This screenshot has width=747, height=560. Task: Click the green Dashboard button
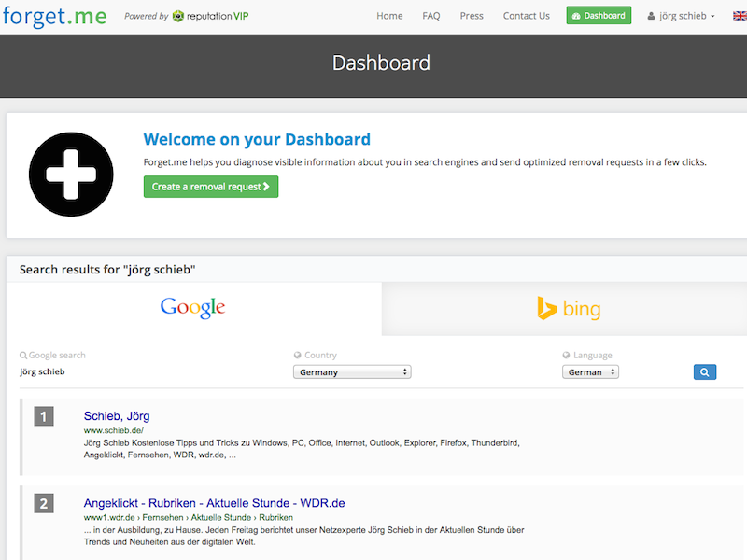coord(599,15)
